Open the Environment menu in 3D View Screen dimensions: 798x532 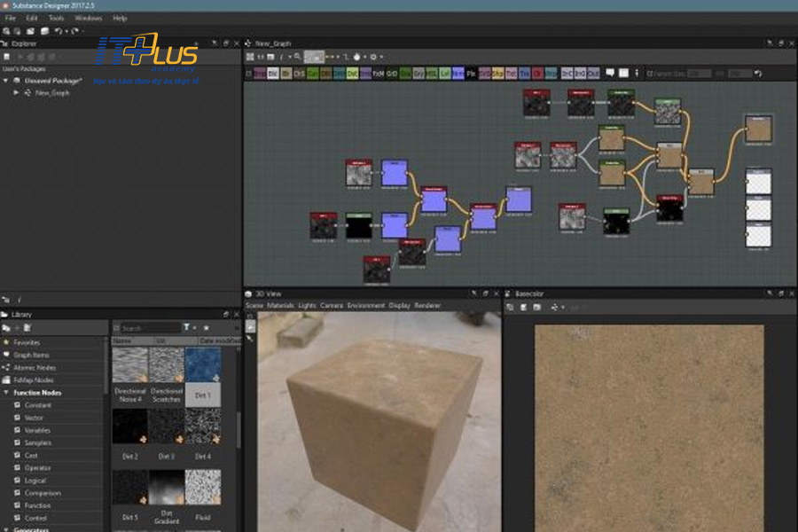coord(365,305)
